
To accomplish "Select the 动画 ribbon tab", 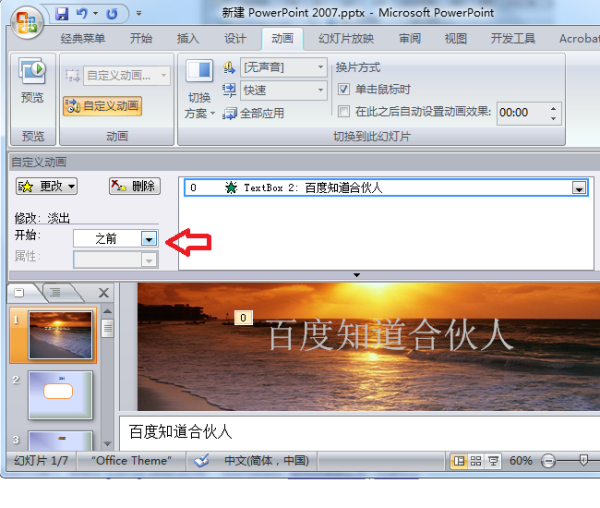I will [282, 39].
